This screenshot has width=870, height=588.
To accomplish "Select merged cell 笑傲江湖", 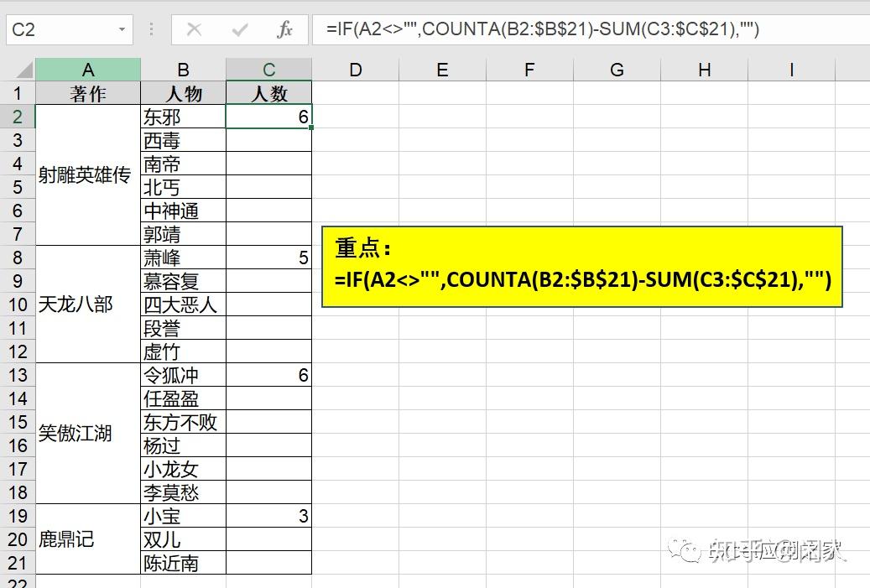I will tap(87, 434).
